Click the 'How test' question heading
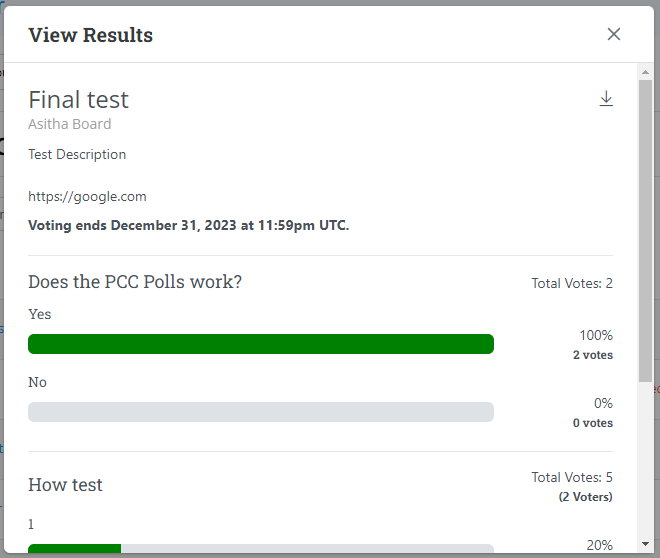Image resolution: width=660 pixels, height=558 pixels. tap(66, 485)
